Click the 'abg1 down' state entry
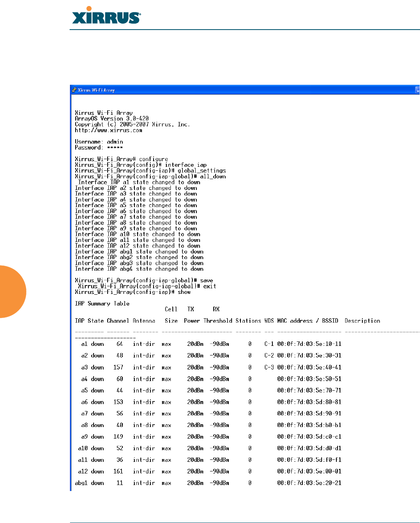This screenshot has width=420, height=523. pyautogui.click(x=89, y=483)
